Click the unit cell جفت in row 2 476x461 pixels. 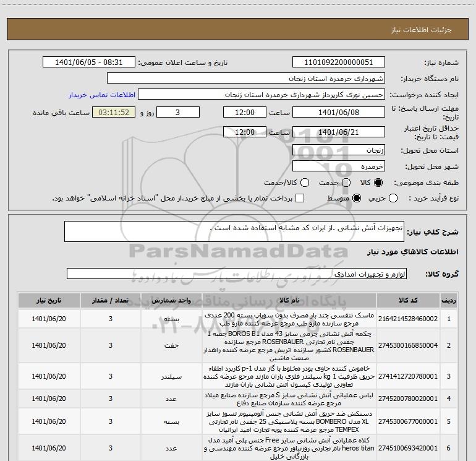coord(171,346)
